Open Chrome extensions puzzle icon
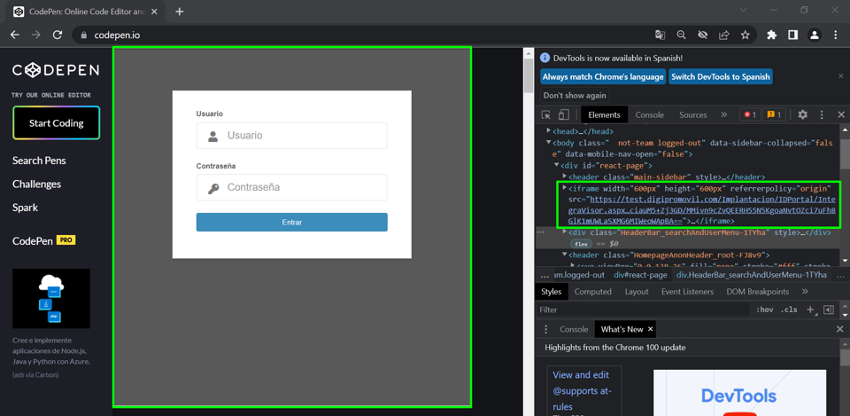The height and width of the screenshot is (416, 850). point(771,35)
